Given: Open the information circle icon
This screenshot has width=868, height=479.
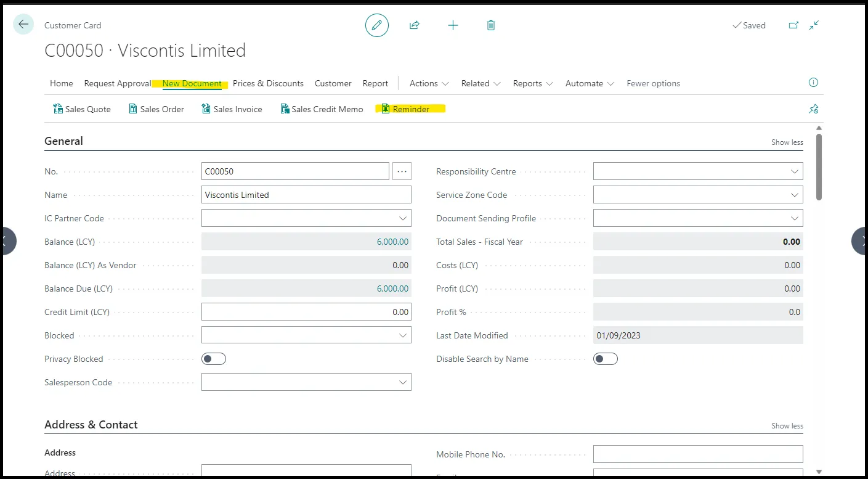Looking at the screenshot, I should pyautogui.click(x=813, y=83).
